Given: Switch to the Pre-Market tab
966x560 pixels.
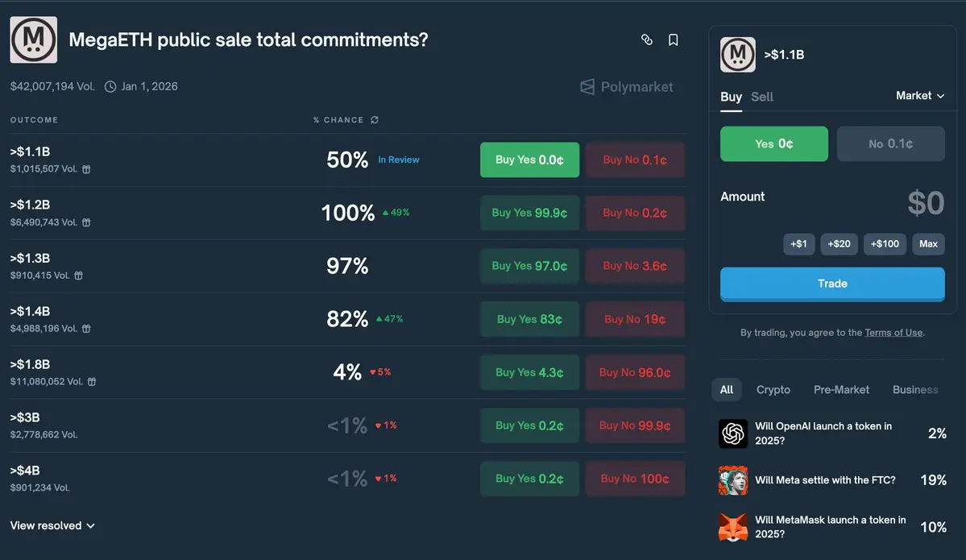Looking at the screenshot, I should pyautogui.click(x=840, y=390).
